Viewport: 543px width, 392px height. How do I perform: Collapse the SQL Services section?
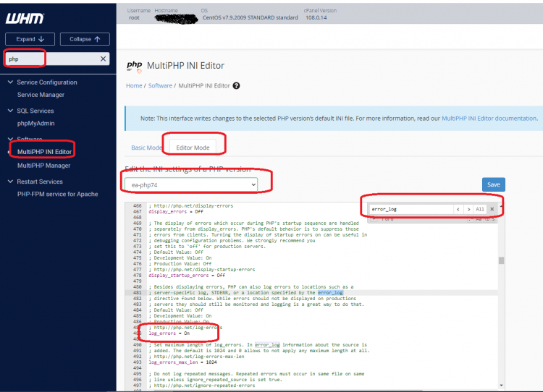pyautogui.click(x=9, y=111)
